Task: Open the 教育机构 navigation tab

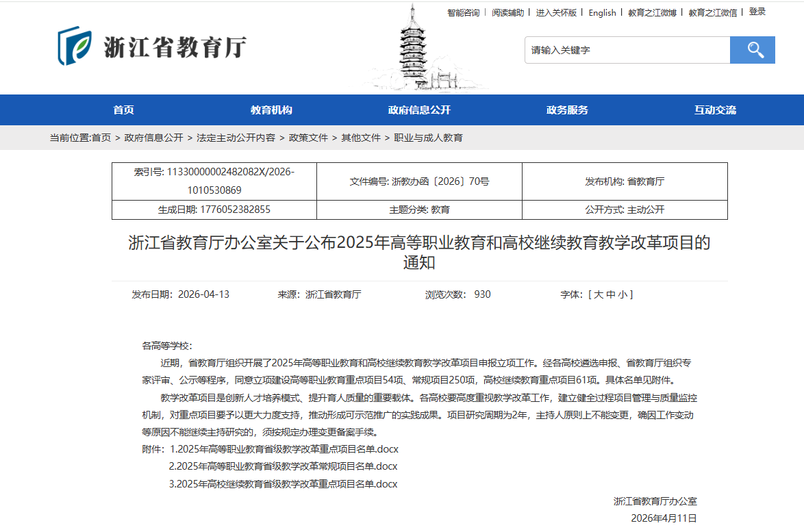Action: 271,110
